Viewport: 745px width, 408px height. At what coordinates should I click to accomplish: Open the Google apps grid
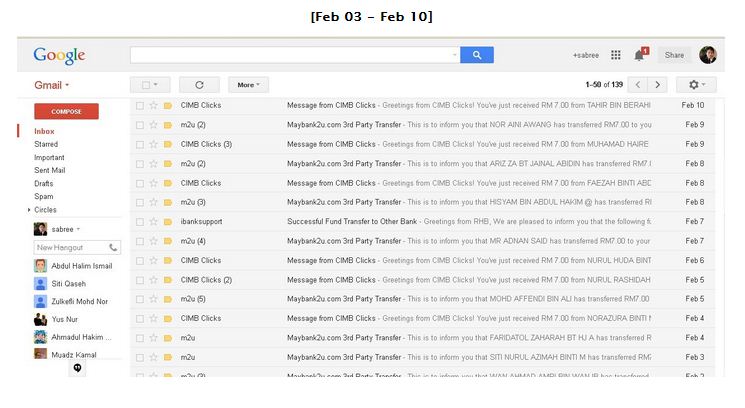(616, 55)
